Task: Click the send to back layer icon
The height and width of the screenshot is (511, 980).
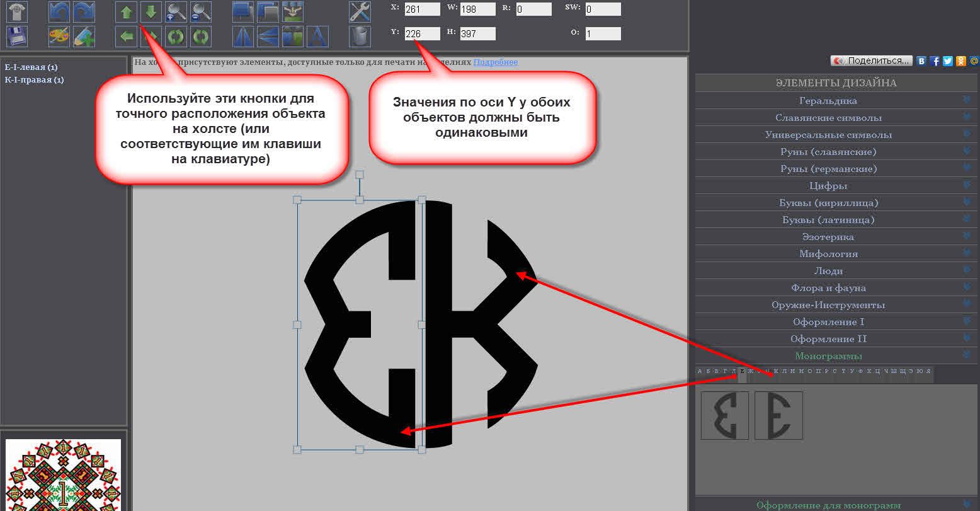Action: tap(268, 12)
